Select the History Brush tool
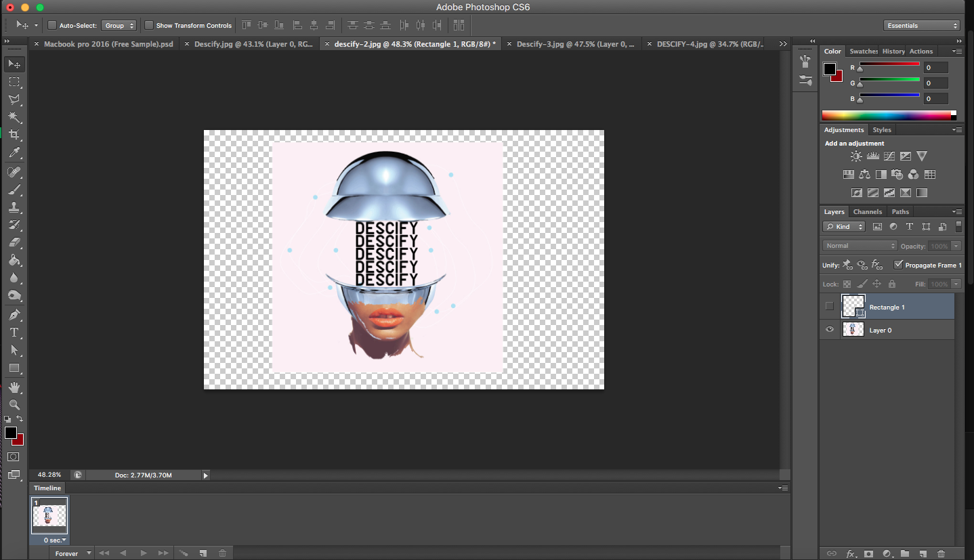 (x=14, y=225)
